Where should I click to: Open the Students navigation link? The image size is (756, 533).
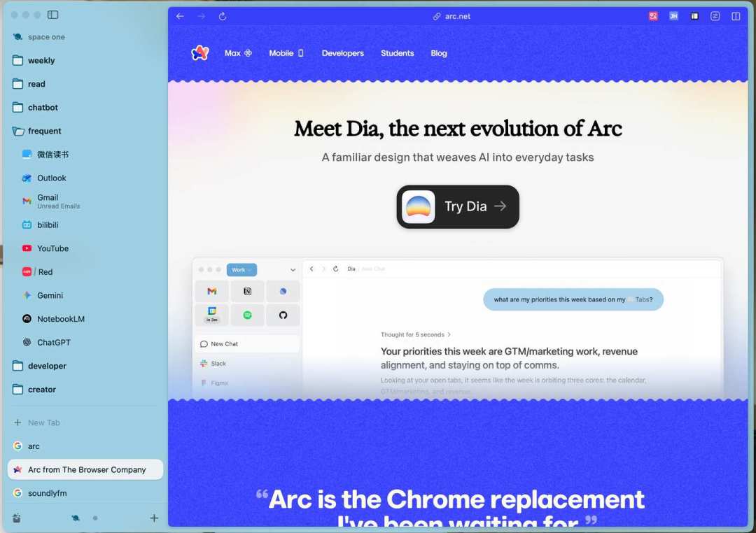pyautogui.click(x=398, y=53)
